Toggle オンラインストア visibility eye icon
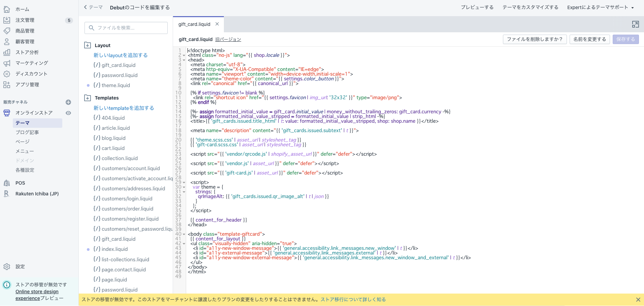 pos(68,113)
